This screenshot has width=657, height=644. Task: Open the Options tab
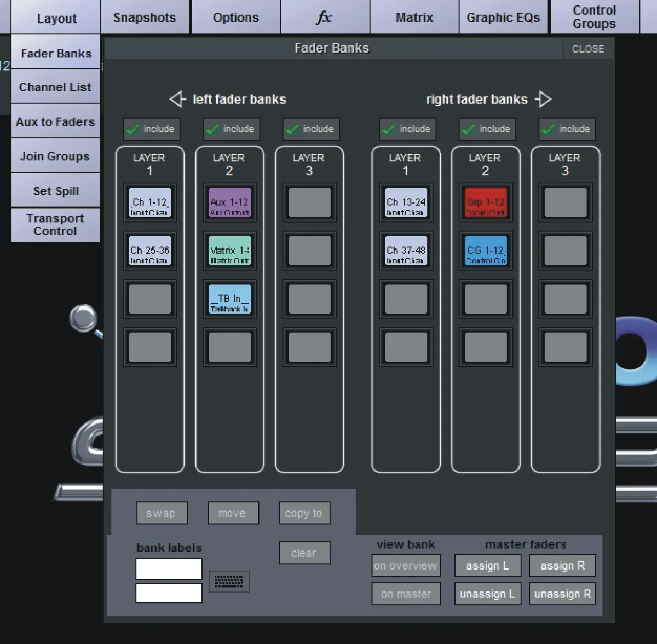[236, 17]
